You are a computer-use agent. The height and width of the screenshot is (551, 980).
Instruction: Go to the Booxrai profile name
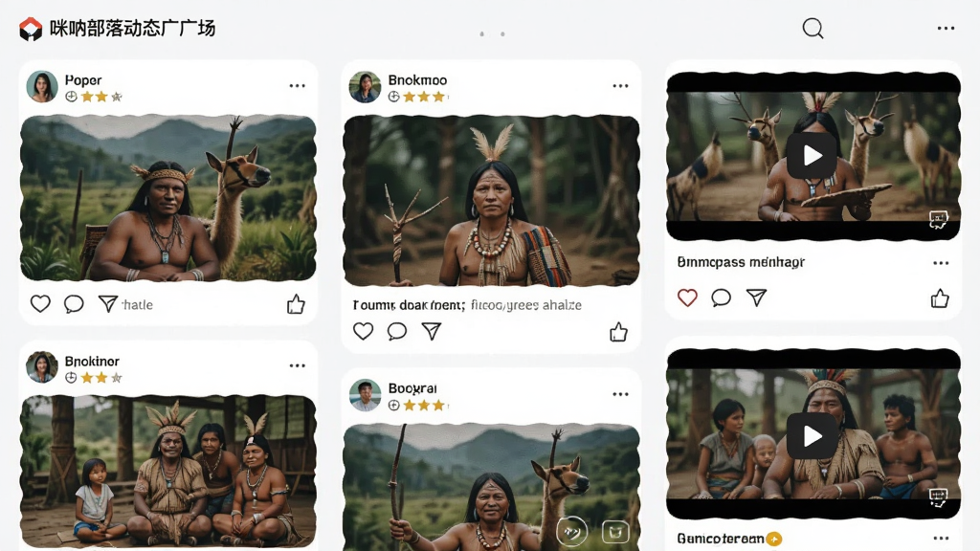coord(412,388)
